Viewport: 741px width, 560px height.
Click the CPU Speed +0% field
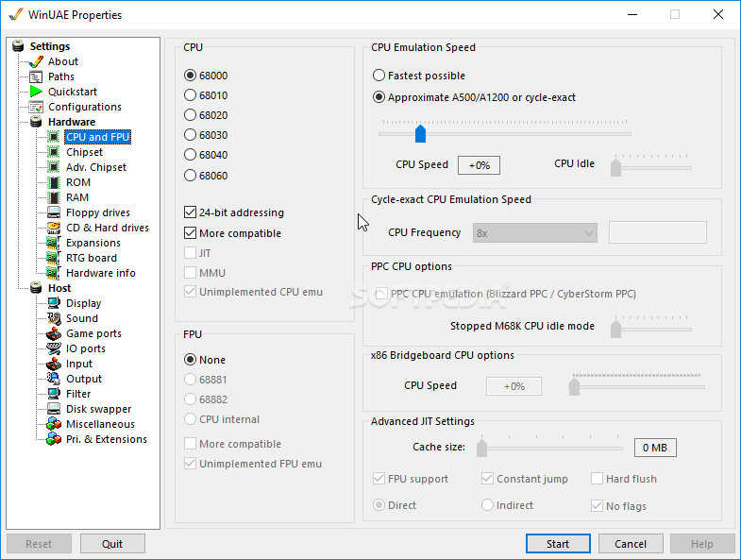pos(479,165)
